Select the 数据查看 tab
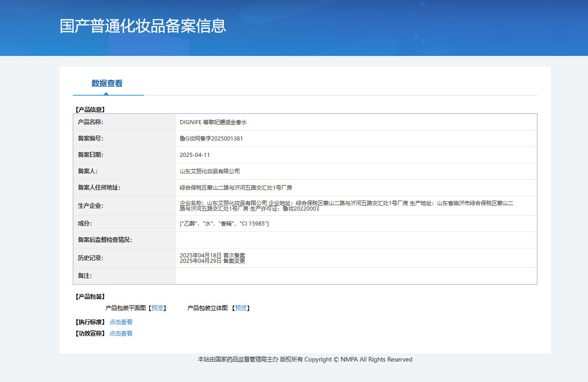The width and height of the screenshot is (588, 382). click(107, 84)
